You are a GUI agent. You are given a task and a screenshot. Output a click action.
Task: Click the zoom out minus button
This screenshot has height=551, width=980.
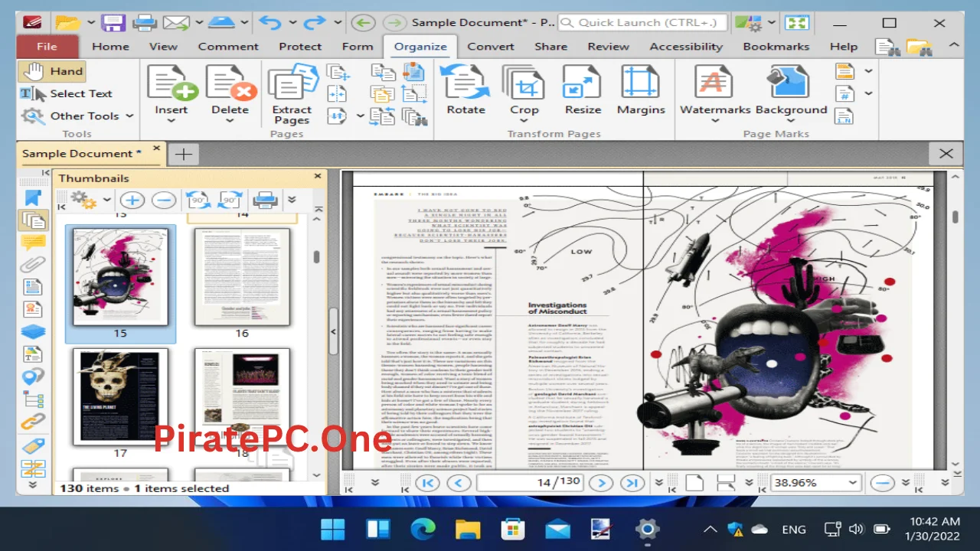[x=884, y=483]
